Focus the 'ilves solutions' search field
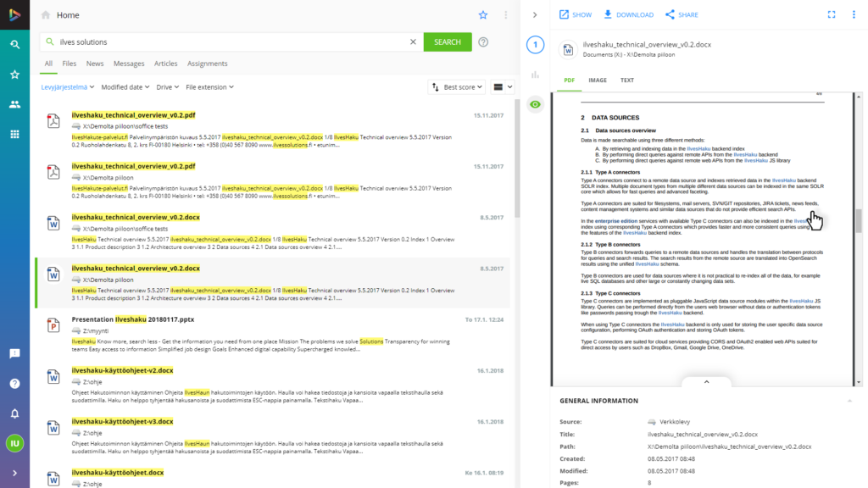This screenshot has width=868, height=488. coord(232,42)
